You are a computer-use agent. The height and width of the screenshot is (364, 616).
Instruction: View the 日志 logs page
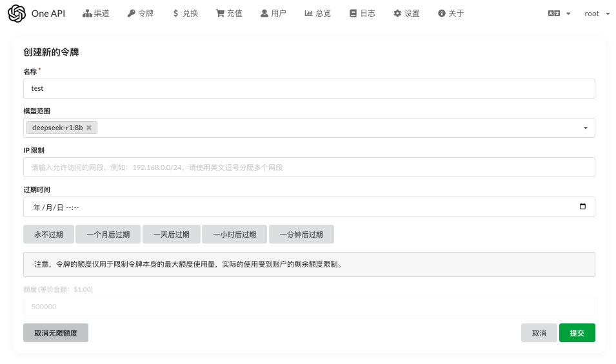coord(363,14)
